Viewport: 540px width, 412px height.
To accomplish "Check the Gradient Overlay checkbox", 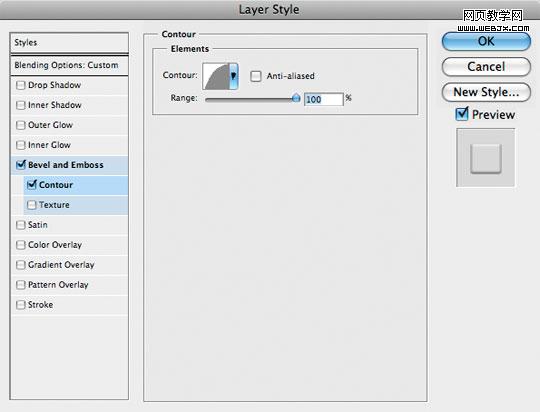I will (21, 265).
